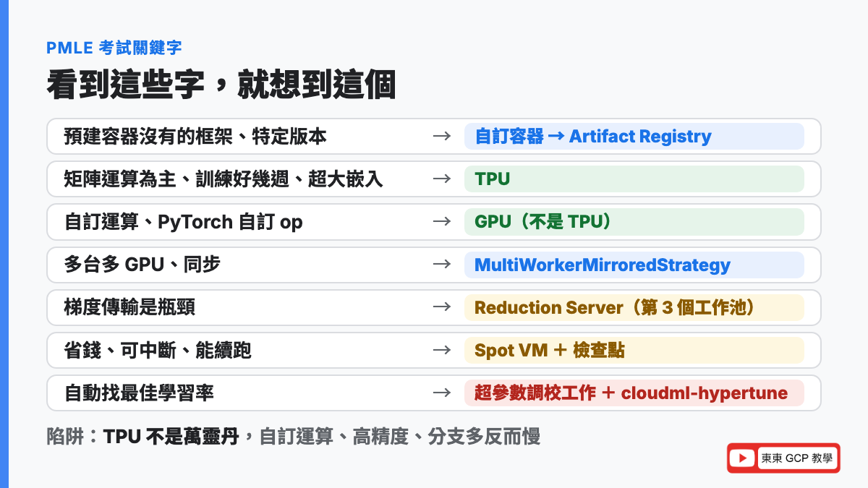Select the green TPU answer box
Screen dimensions: 868x488
click(x=634, y=179)
